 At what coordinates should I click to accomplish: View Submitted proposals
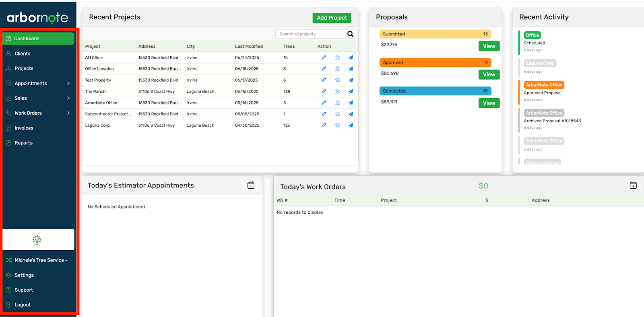[x=489, y=46]
